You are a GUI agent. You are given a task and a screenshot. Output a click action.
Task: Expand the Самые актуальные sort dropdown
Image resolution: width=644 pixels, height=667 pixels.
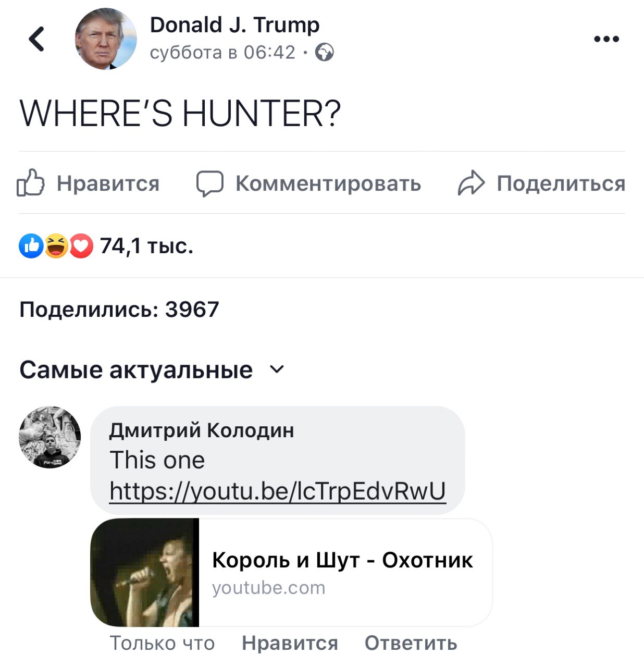277,369
